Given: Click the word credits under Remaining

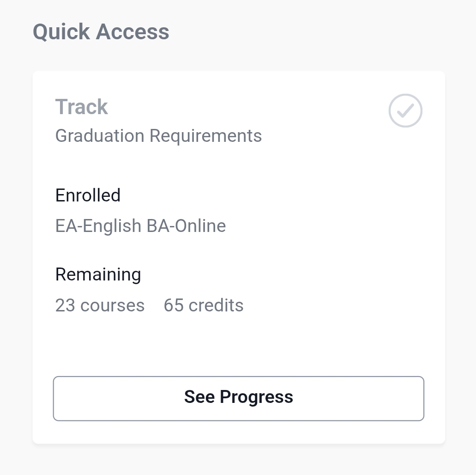Looking at the screenshot, I should [x=216, y=305].
